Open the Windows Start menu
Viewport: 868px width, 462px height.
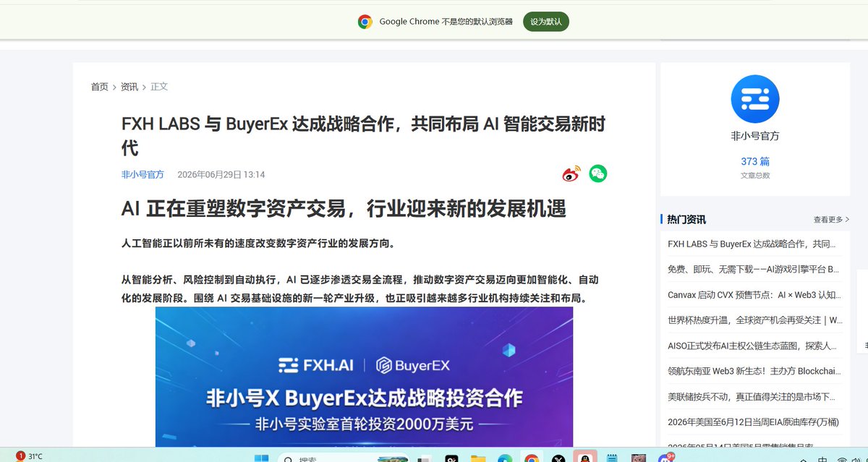261,459
